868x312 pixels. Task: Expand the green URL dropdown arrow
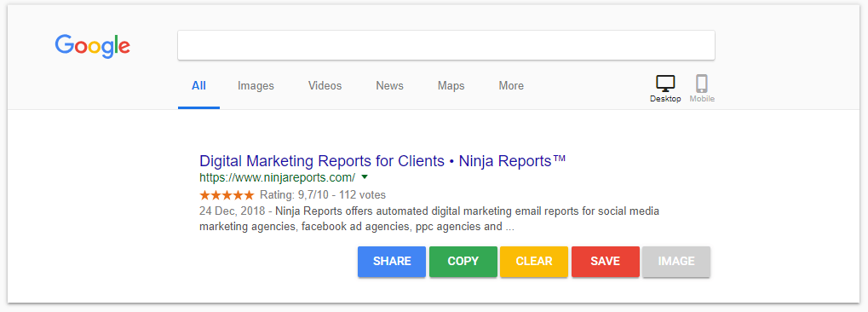365,177
